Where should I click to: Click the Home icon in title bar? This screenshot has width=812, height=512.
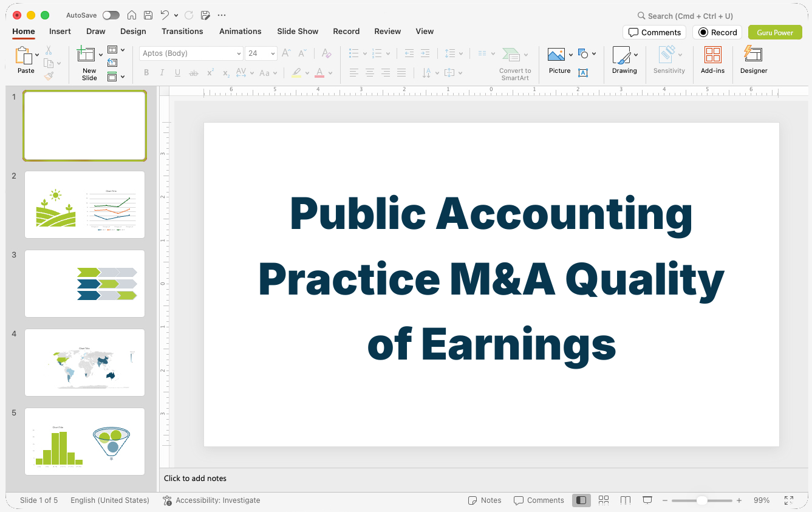click(x=132, y=15)
